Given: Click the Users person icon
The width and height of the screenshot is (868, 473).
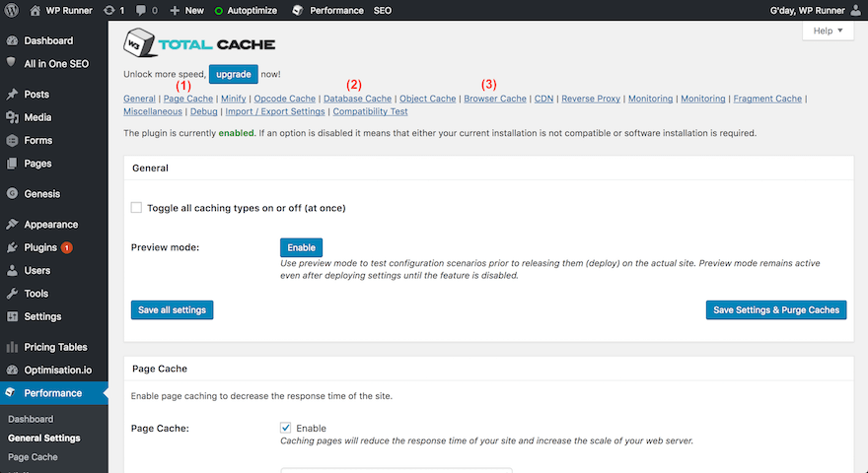Looking at the screenshot, I should (12, 271).
